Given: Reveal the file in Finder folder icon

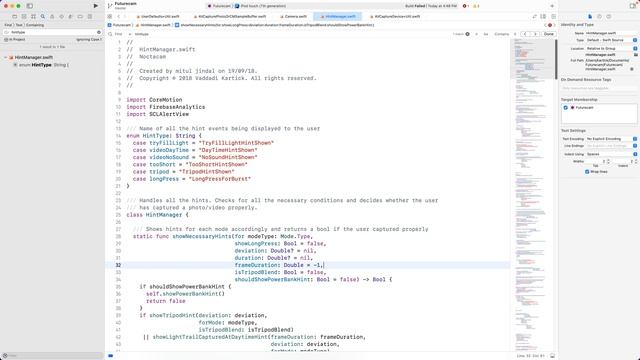Looking at the screenshot, I should click(636, 55).
